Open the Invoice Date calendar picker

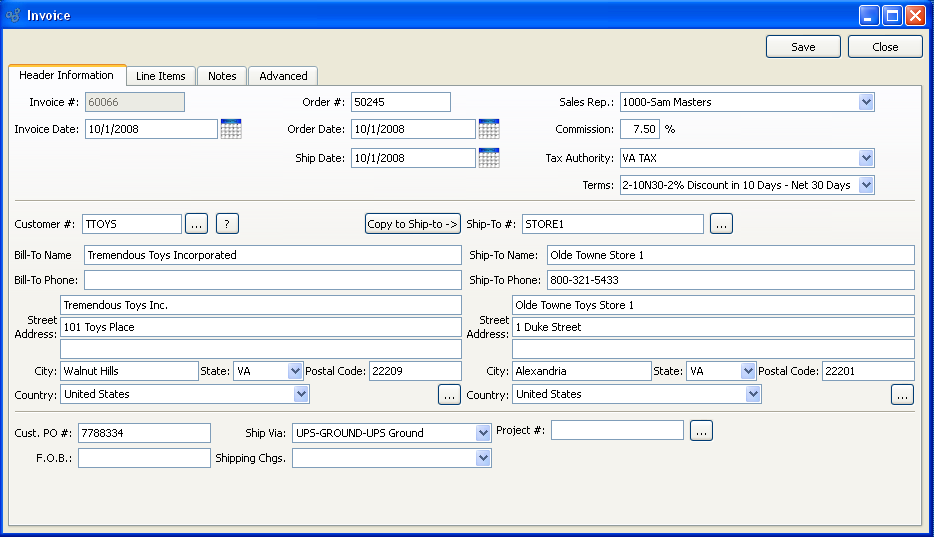[231, 128]
